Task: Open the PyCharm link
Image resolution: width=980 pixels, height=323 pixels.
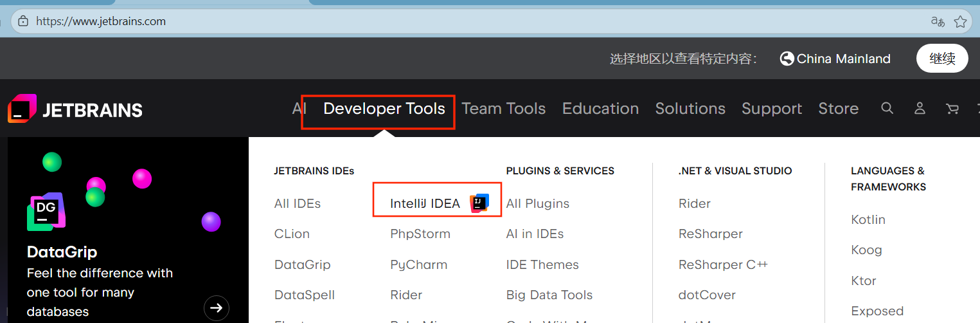Action: (418, 264)
